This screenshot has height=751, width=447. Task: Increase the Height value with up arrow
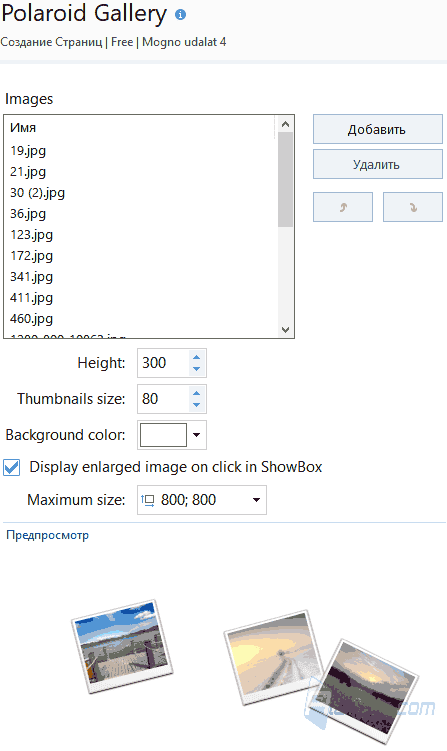pyautogui.click(x=196, y=357)
